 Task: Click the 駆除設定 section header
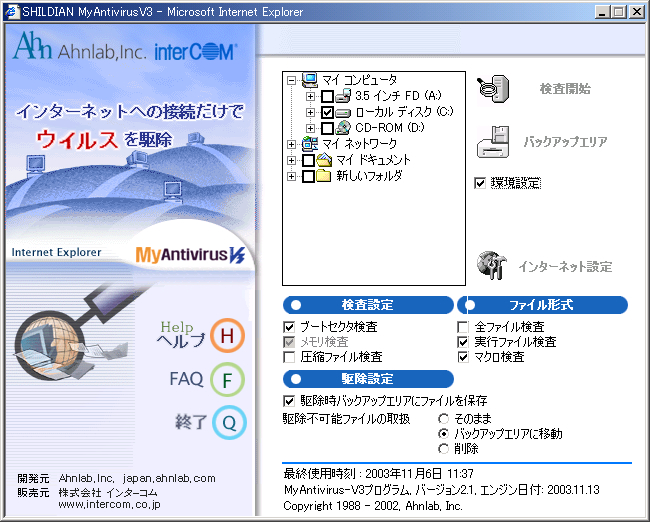[368, 379]
